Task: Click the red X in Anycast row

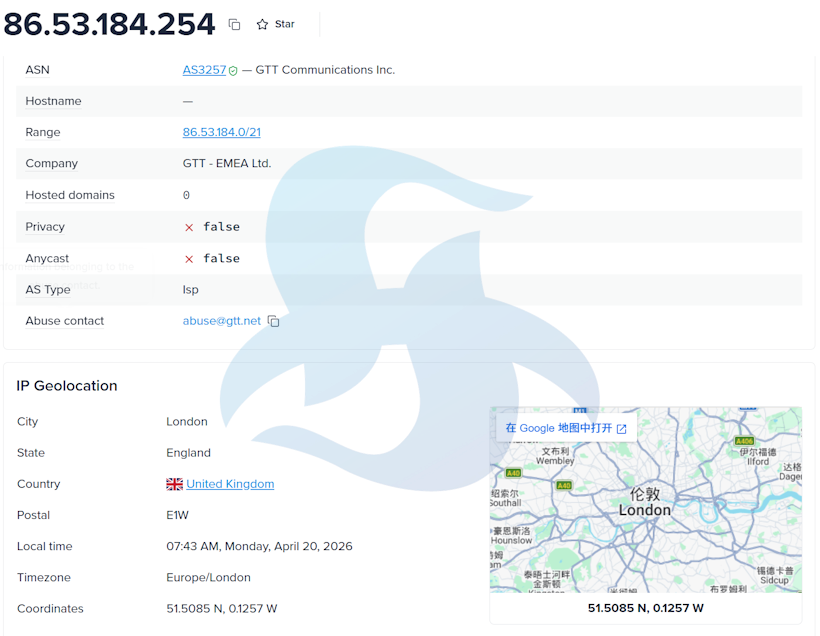Action: coord(189,259)
